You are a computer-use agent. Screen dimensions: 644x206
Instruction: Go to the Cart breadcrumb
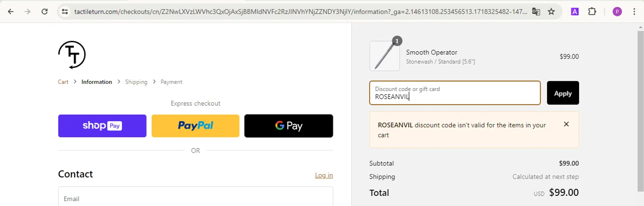tap(63, 82)
